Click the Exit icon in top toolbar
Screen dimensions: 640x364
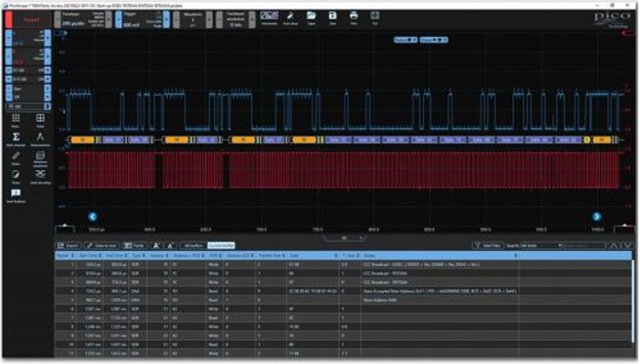[x=374, y=18]
